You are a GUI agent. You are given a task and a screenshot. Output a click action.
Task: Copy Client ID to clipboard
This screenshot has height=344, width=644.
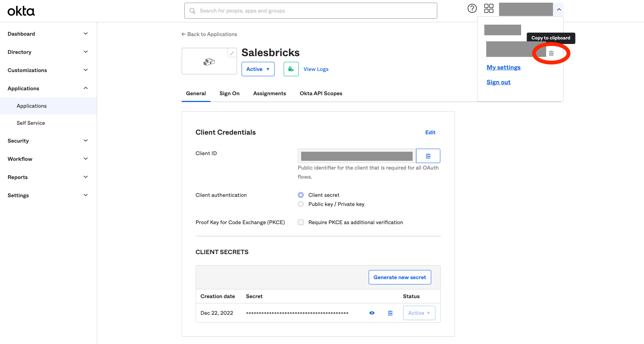[428, 156]
